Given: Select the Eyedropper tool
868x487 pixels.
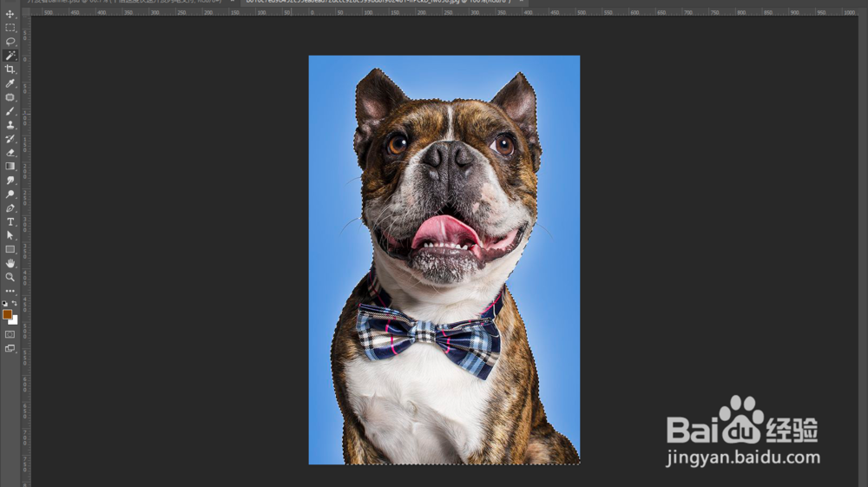Looking at the screenshot, I should pyautogui.click(x=10, y=83).
